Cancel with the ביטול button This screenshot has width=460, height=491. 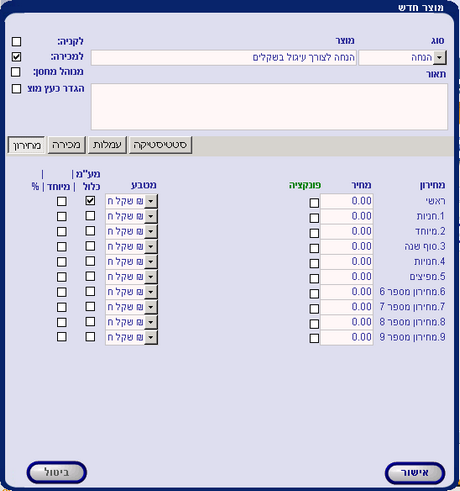coord(57,472)
